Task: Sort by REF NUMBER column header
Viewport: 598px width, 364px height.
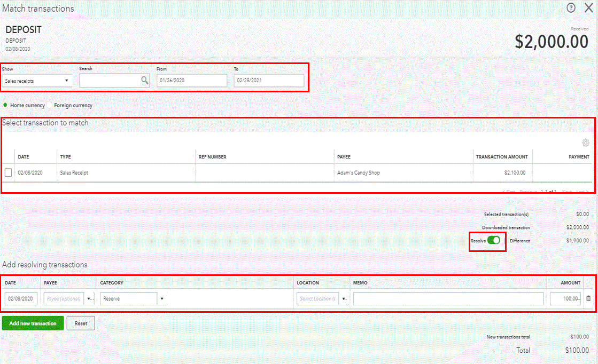Action: click(213, 157)
